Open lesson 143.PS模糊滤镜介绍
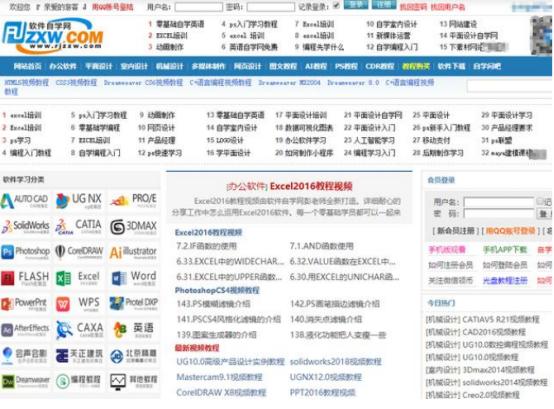This screenshot has height=409, width=554. 213,304
